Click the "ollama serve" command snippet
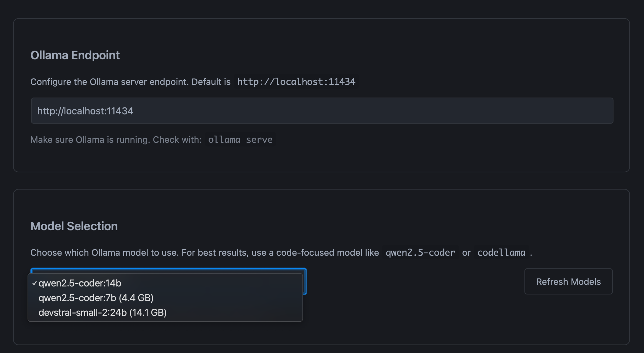 click(240, 140)
